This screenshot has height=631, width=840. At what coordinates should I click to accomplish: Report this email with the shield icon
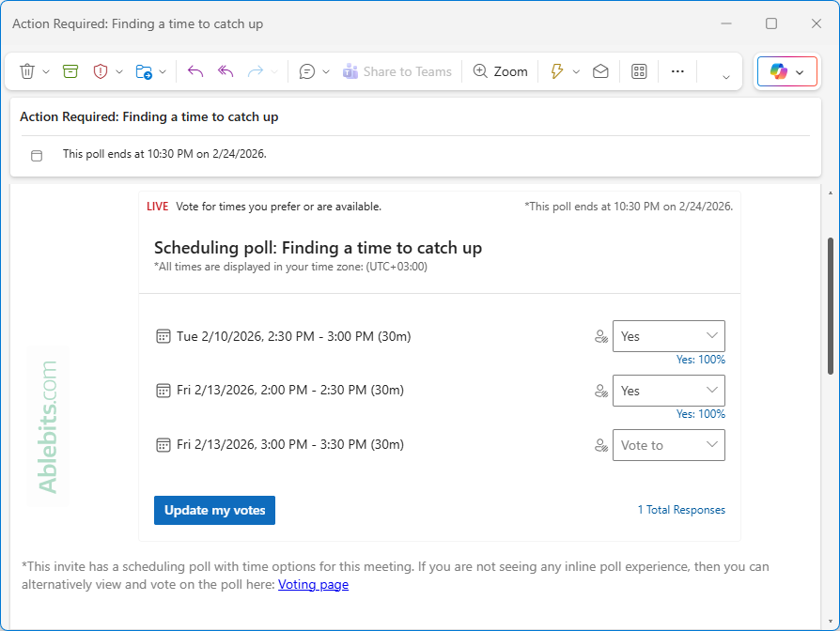[x=101, y=71]
